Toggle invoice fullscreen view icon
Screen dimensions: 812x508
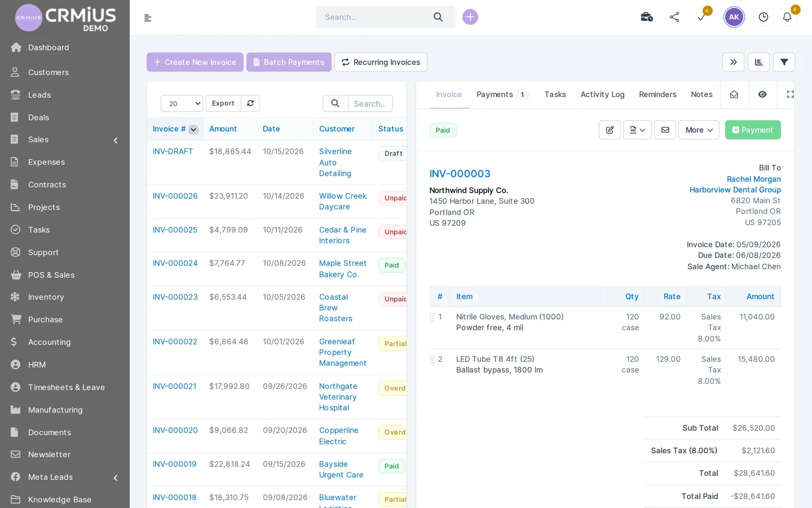[x=790, y=94]
